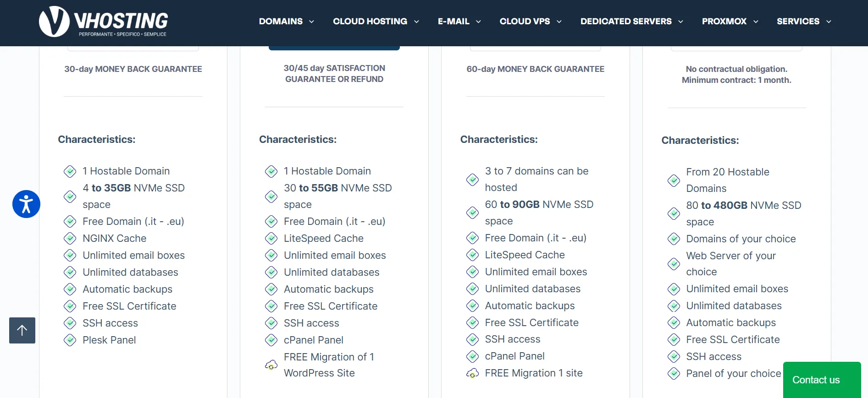Click checkmark beside Unlimited databases in third plan
Viewport: 868px width, 398px height.
[472, 289]
